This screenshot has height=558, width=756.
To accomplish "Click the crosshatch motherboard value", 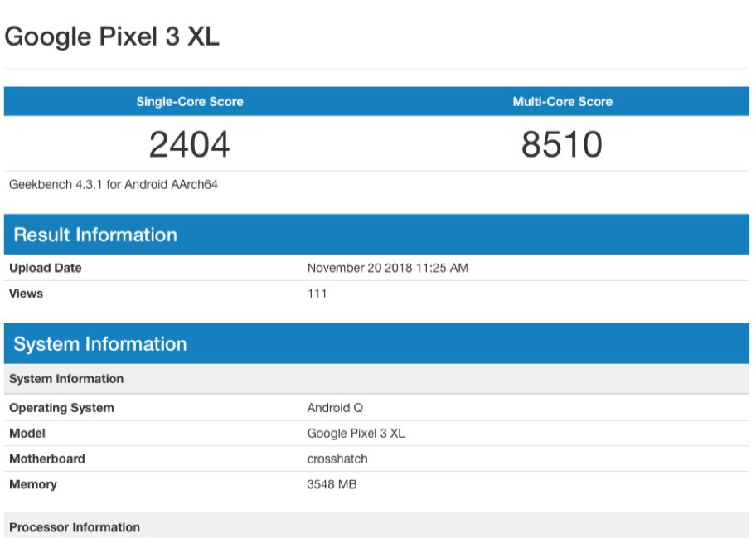I will (x=337, y=459).
